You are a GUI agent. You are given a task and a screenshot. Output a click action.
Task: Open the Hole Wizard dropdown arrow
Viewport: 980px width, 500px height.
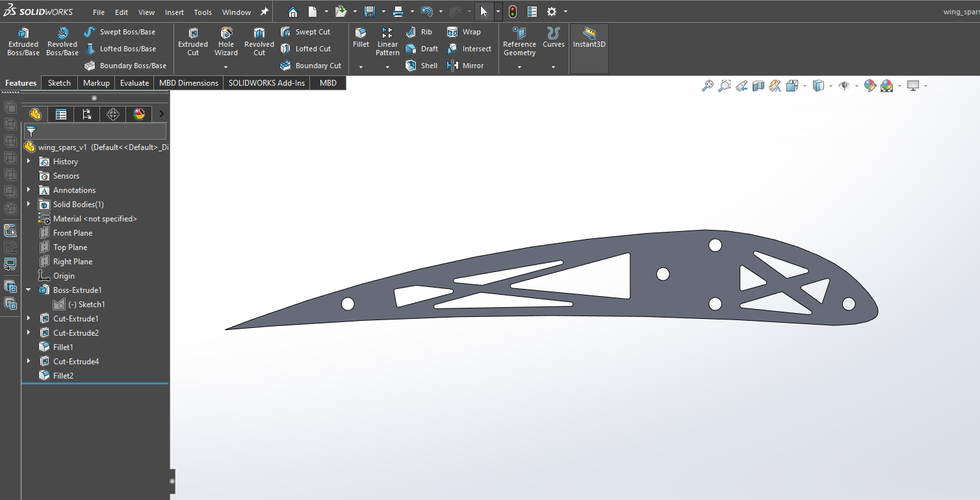click(226, 67)
